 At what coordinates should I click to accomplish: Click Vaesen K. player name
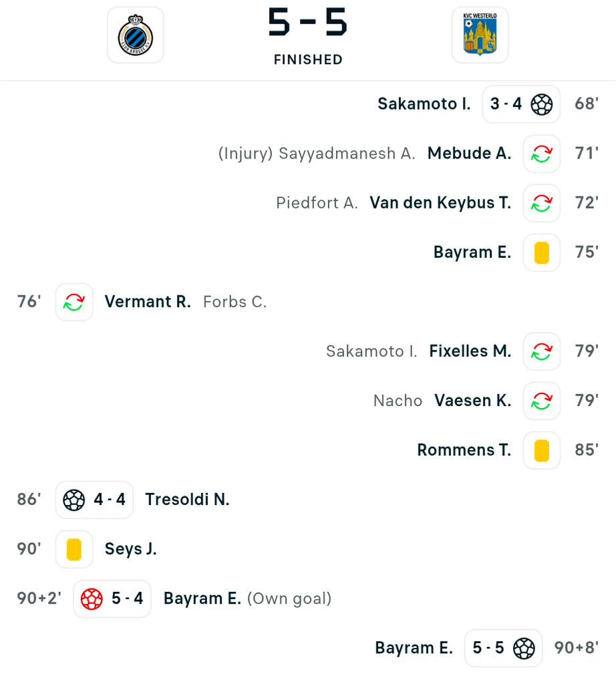pos(472,401)
